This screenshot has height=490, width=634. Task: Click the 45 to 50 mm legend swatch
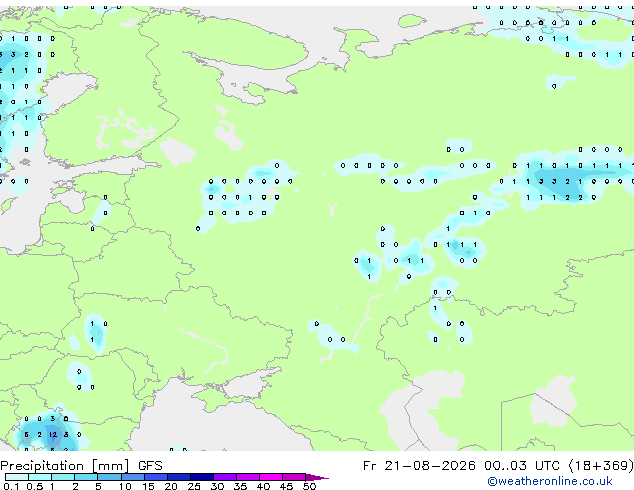coord(294,477)
